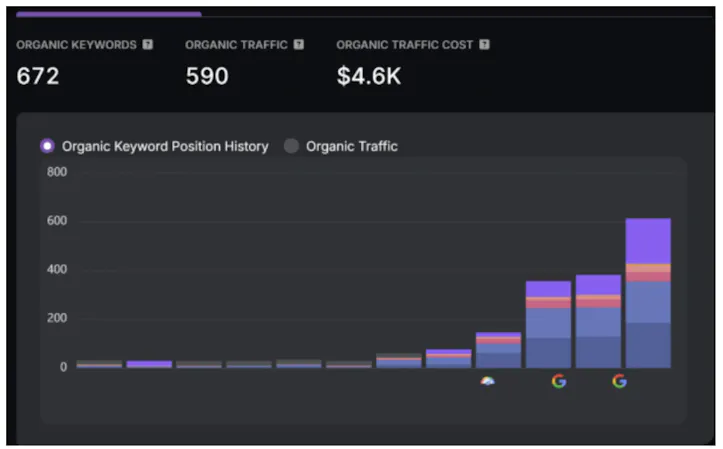
Task: Click the bar above the rainbow gauge marker
Action: [x=498, y=350]
